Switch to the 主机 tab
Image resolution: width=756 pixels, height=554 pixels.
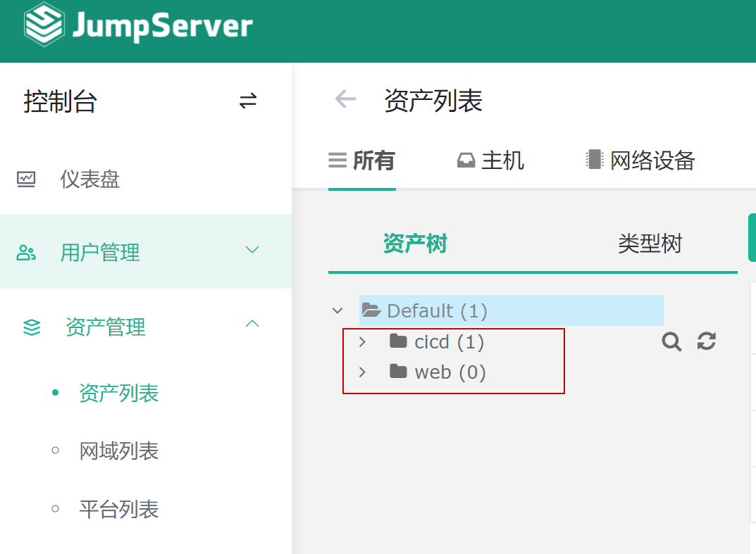click(490, 160)
